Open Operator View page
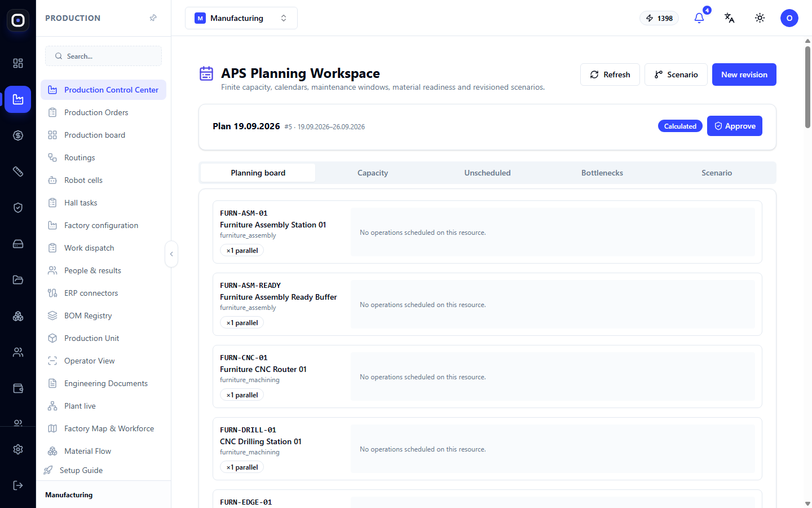This screenshot has width=812, height=508. pos(103,361)
